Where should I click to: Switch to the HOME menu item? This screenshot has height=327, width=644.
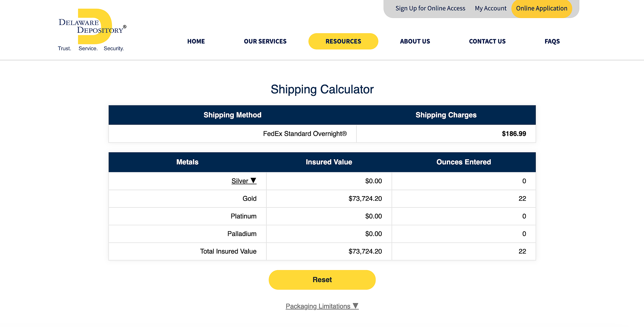[x=196, y=41]
